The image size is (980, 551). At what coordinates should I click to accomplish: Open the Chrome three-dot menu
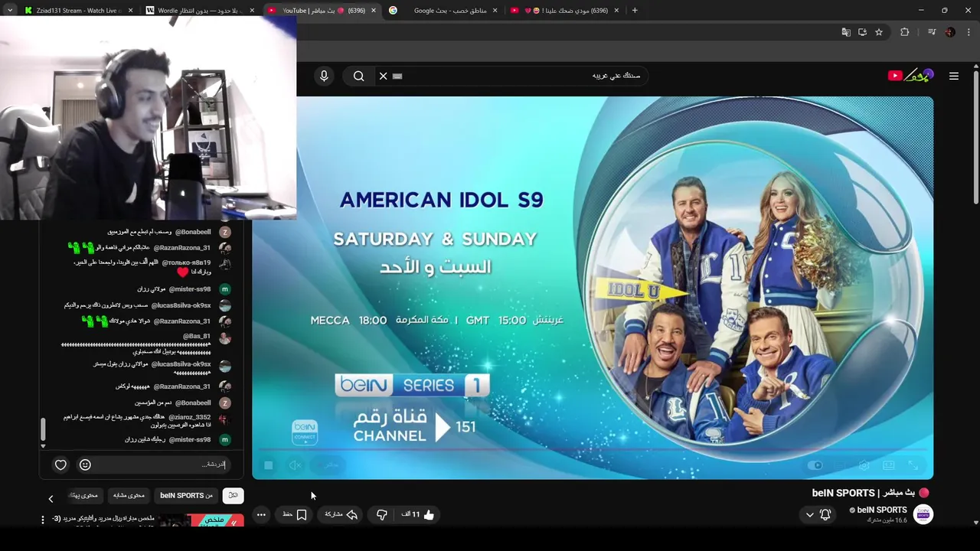[969, 32]
